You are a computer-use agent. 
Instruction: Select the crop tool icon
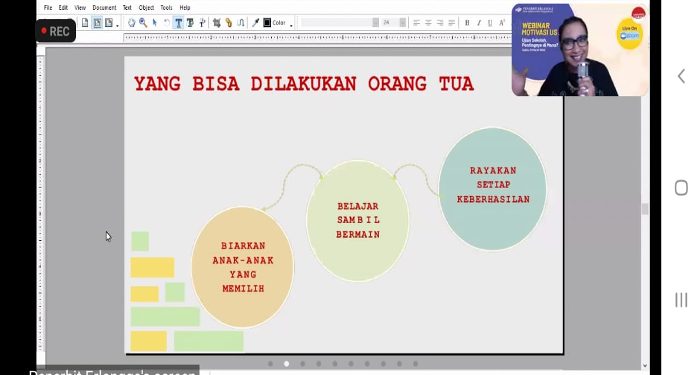point(217,23)
